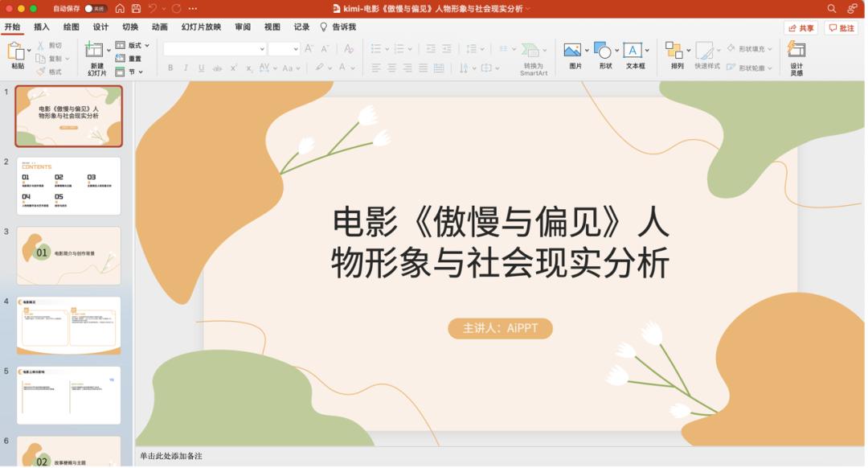Open the Transitions (切换) tab

[x=130, y=27]
